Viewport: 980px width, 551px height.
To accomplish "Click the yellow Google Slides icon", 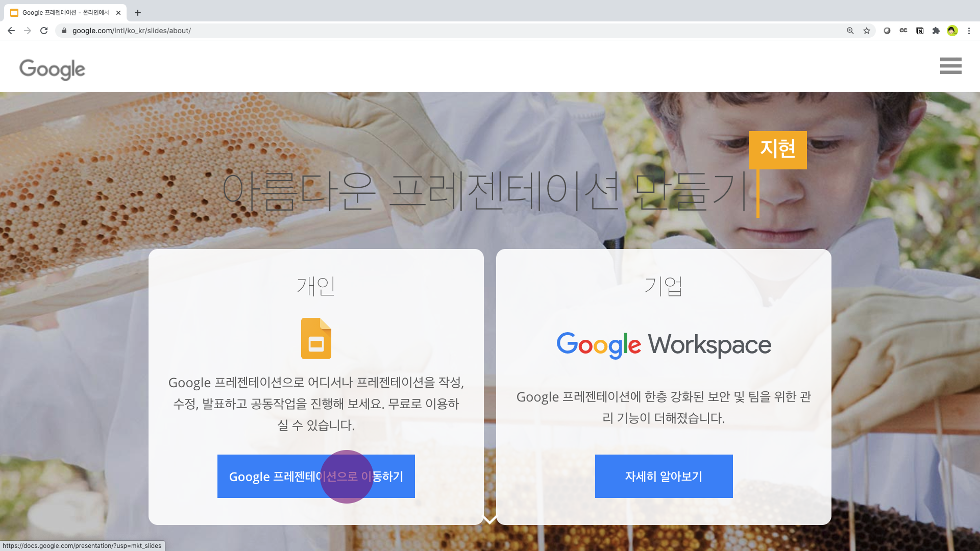I will [x=316, y=338].
